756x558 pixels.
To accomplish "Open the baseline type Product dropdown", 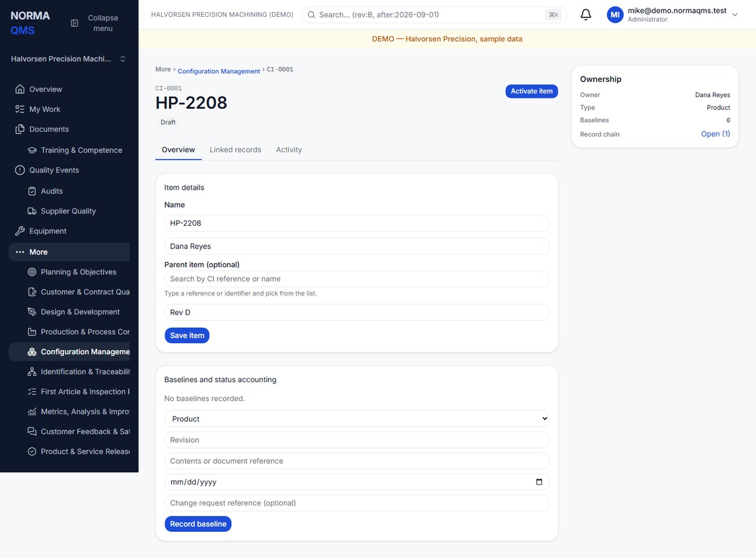I will pos(357,419).
